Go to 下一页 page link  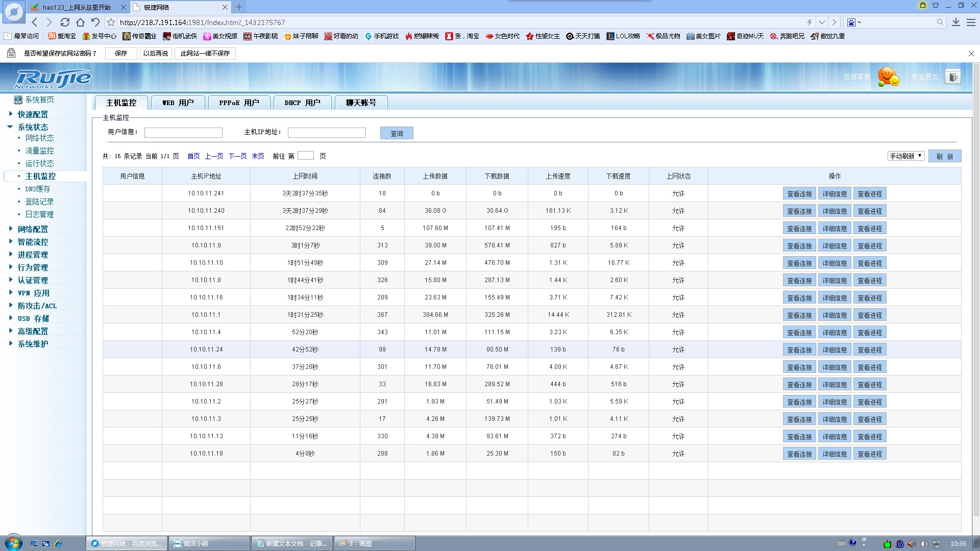point(237,156)
